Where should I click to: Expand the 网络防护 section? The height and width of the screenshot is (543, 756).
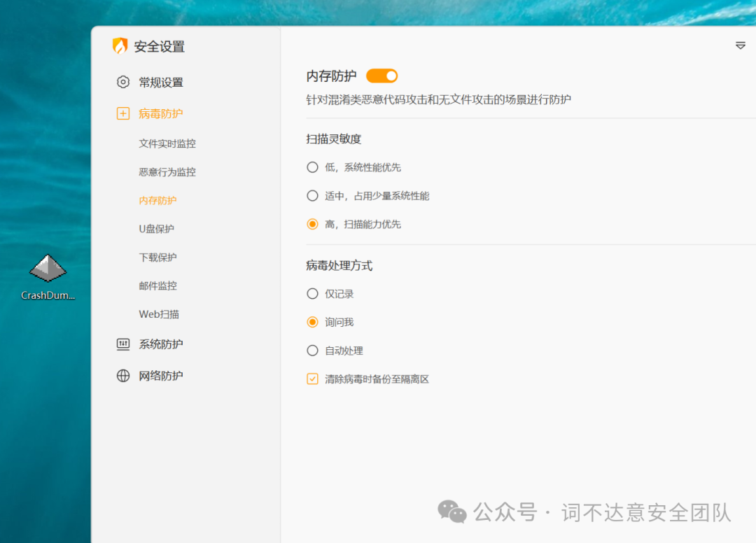coord(161,376)
